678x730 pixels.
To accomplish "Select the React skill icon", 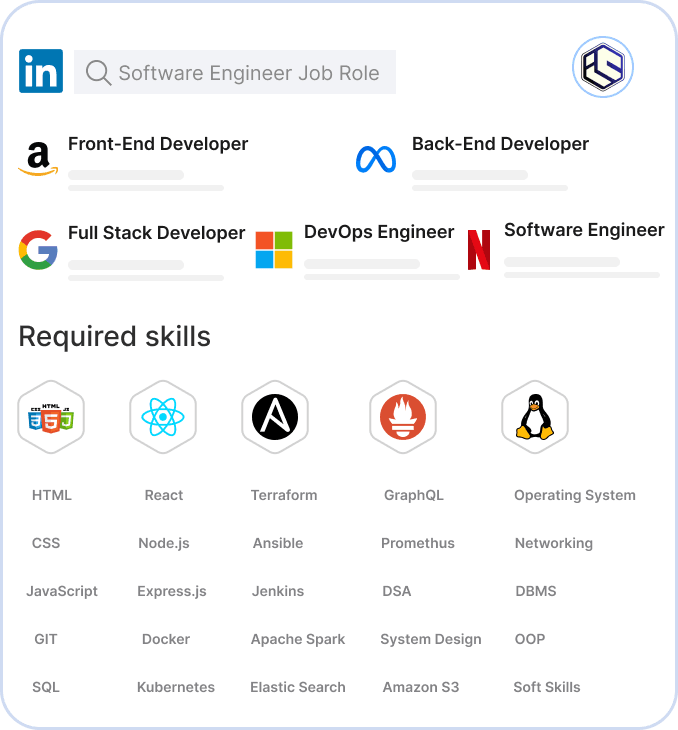I will pyautogui.click(x=163, y=417).
